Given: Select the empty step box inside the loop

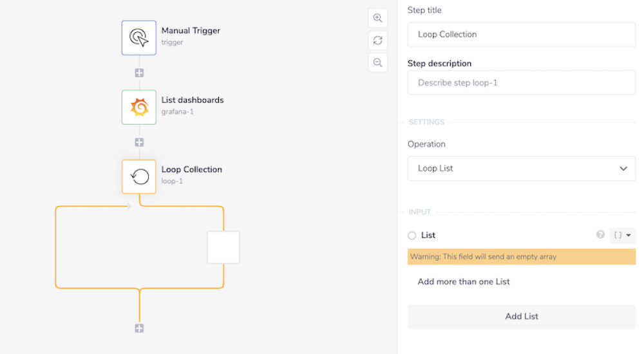Looking at the screenshot, I should point(223,247).
